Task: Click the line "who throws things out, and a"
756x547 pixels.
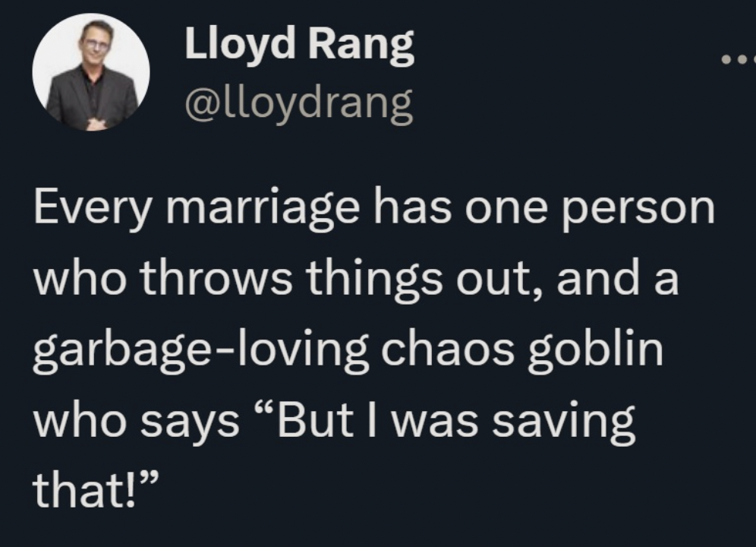Action: (356, 280)
